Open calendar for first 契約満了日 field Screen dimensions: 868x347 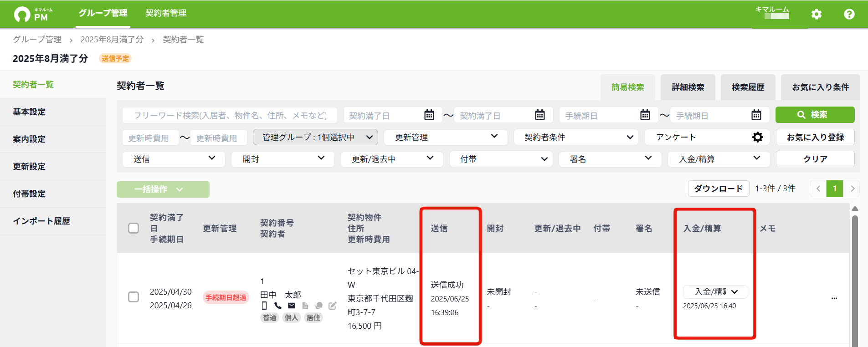pos(429,115)
